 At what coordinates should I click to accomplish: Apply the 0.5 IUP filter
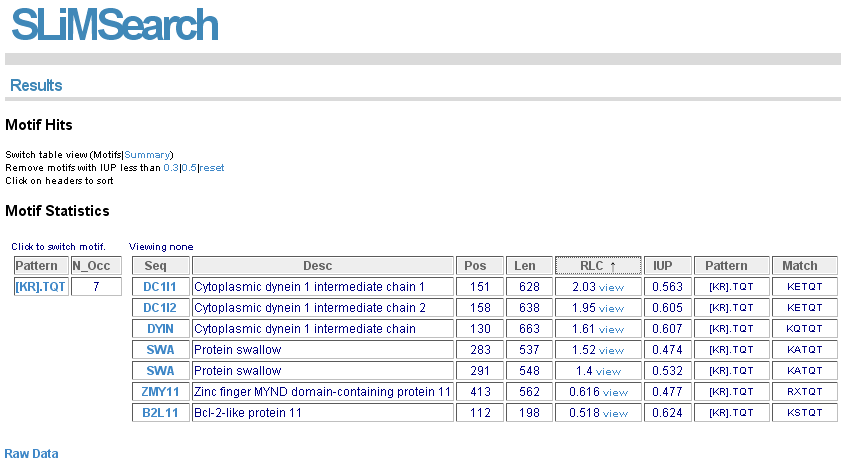tap(189, 168)
